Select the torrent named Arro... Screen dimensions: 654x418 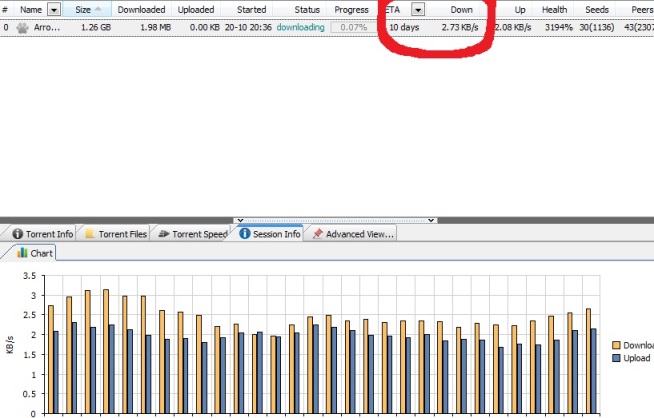[x=47, y=28]
